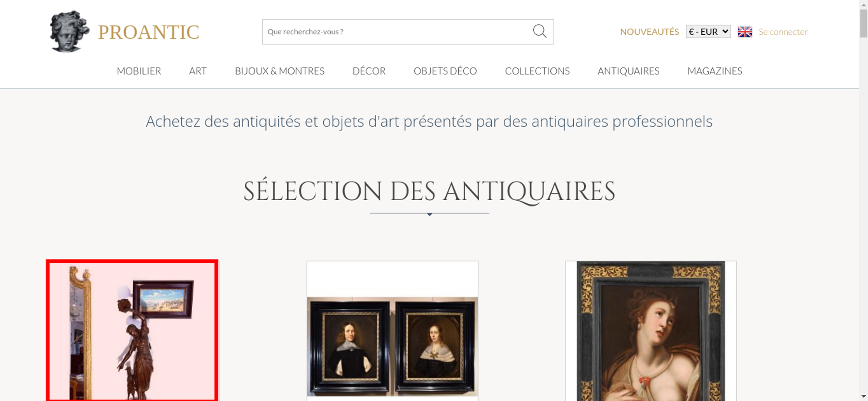Open the pair of portraits thumbnail
This screenshot has height=401, width=868.
point(392,331)
